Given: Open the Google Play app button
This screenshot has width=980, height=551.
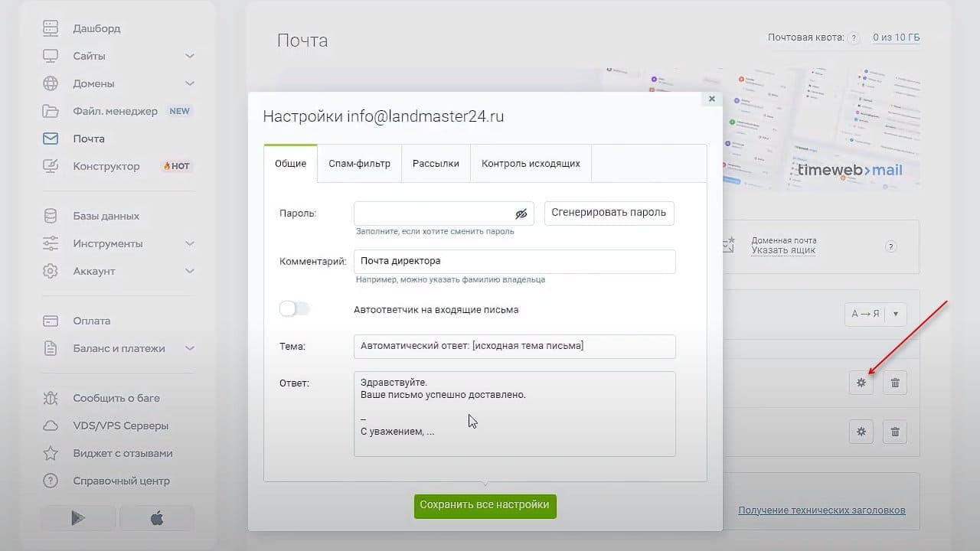Looking at the screenshot, I should (x=79, y=518).
